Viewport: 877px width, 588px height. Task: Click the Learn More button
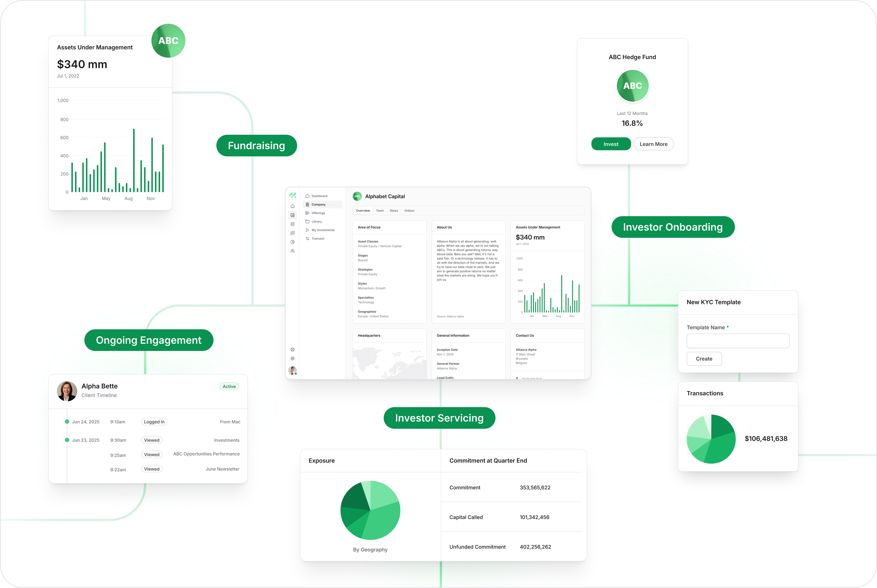pyautogui.click(x=653, y=144)
